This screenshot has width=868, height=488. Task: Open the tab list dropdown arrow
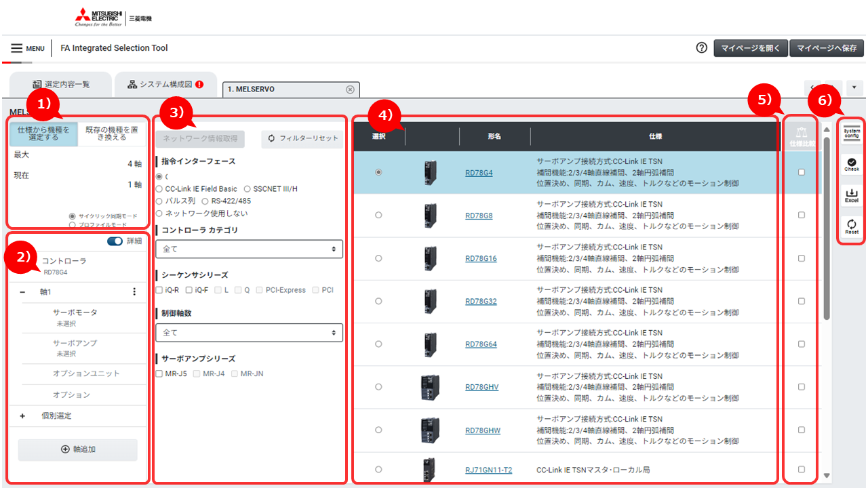(x=854, y=88)
